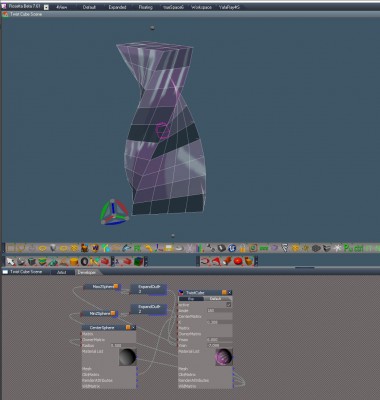Image resolution: width=380 pixels, height=400 pixels.
Task: Collapse CenterSphere panel with orange button
Action: 128,328
